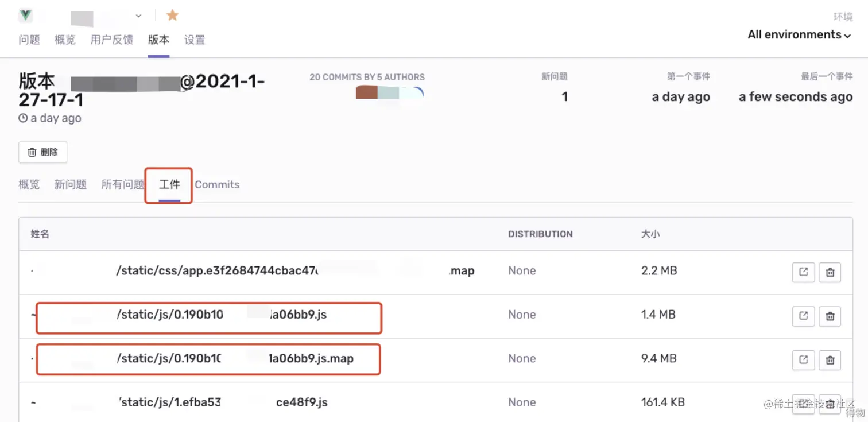Expand the All environments dropdown
The height and width of the screenshot is (422, 868).
click(x=799, y=34)
